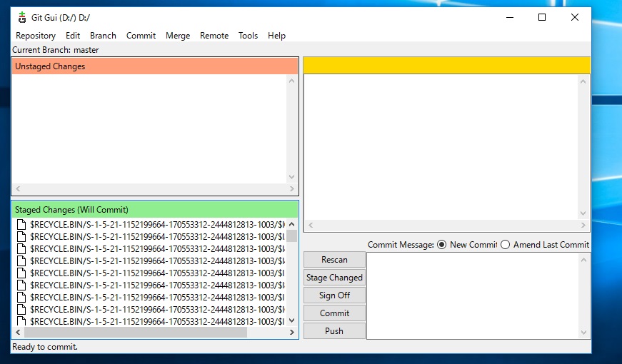Click the file icon of the topmost staged $RECYCLE.BIN entry
The height and width of the screenshot is (364, 622).
coord(21,224)
